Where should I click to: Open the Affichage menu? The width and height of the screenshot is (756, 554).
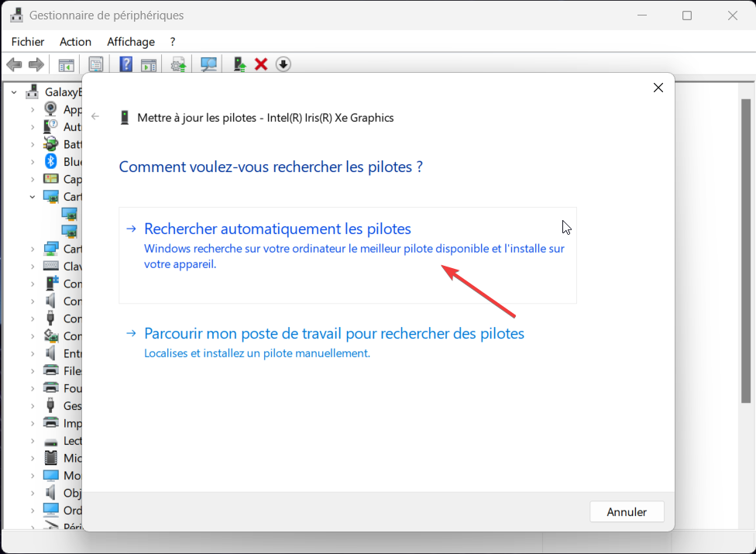pyautogui.click(x=131, y=42)
